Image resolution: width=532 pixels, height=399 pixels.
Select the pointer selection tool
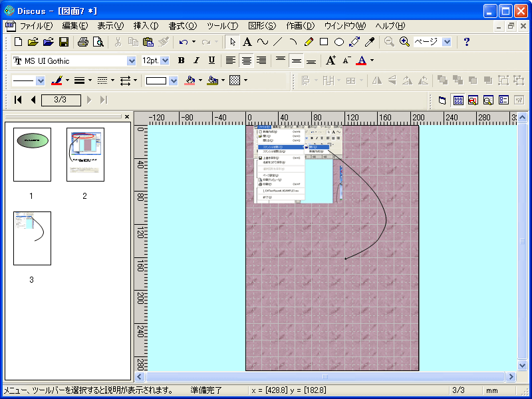pyautogui.click(x=233, y=42)
